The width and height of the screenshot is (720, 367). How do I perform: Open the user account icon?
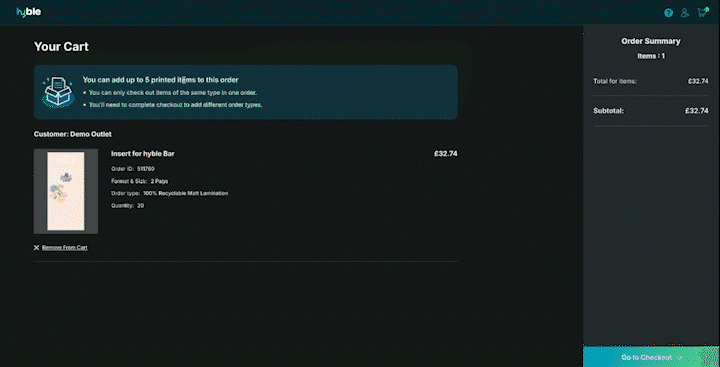[685, 13]
